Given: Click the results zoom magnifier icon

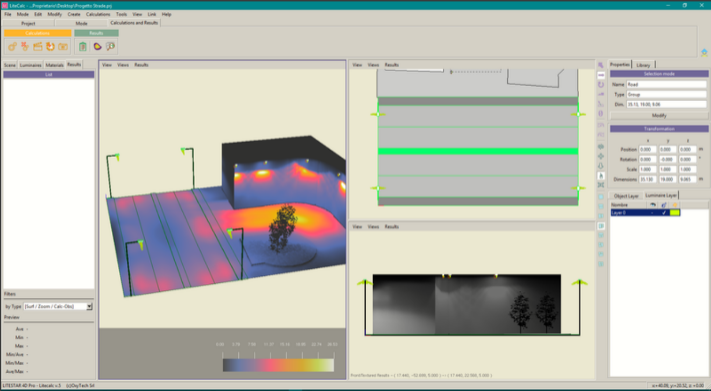Looking at the screenshot, I should tap(110, 46).
